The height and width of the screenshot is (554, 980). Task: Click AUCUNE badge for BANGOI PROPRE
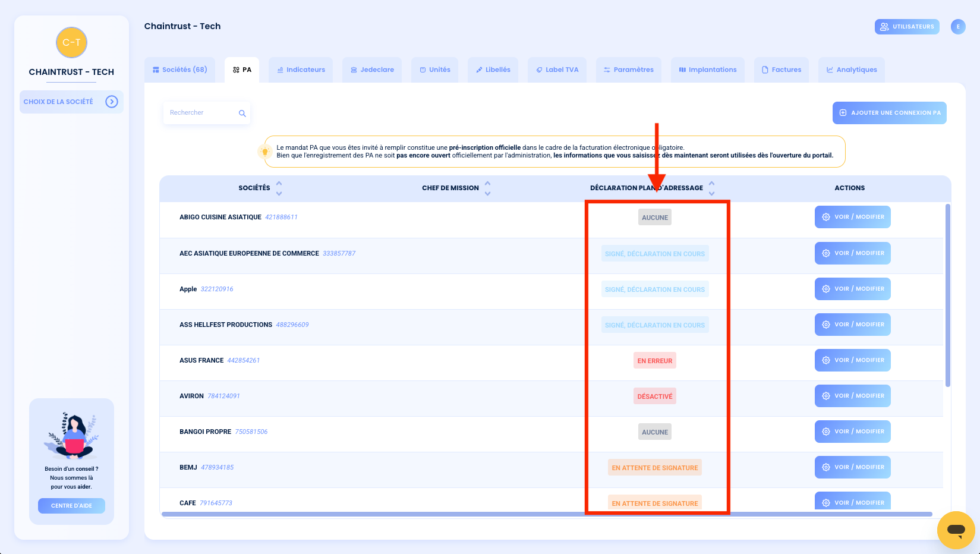point(655,432)
